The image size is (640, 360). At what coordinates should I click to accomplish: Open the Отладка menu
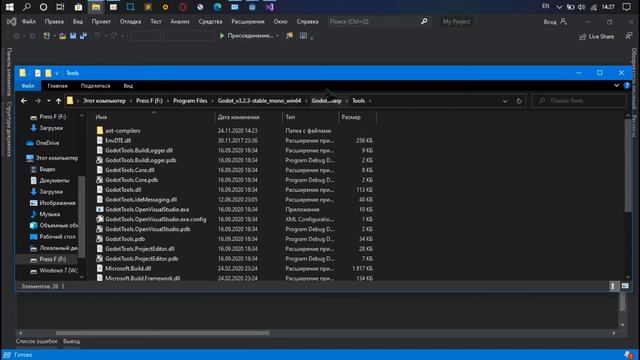[x=130, y=22]
